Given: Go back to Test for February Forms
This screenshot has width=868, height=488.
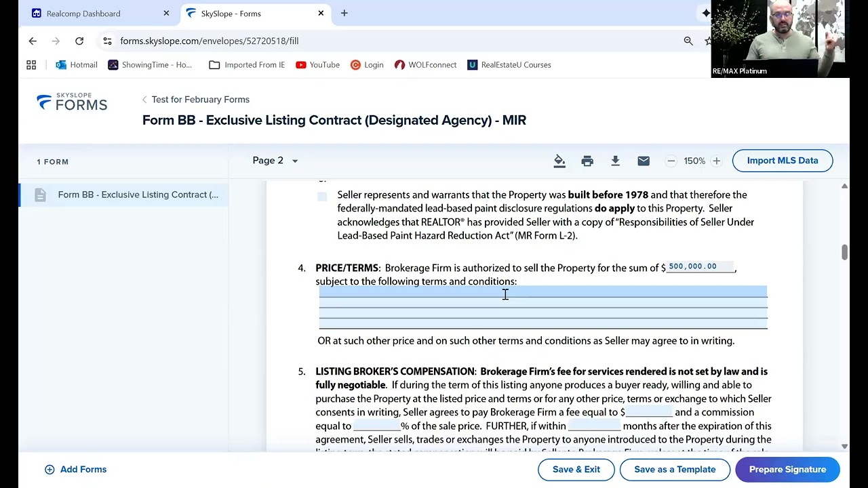Looking at the screenshot, I should tap(195, 100).
